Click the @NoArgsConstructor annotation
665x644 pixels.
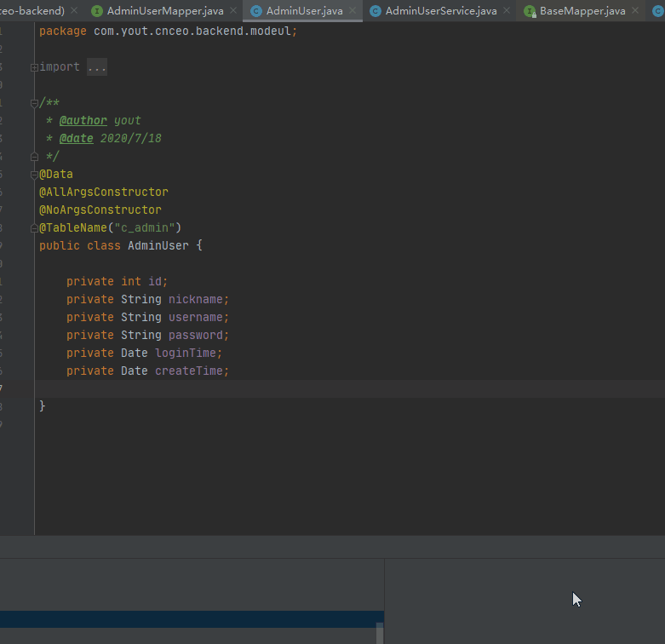100,210
